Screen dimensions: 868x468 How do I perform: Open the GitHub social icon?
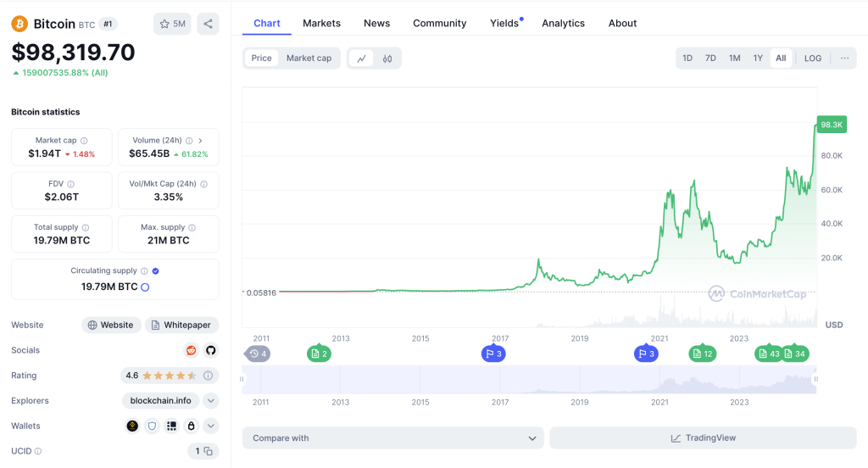point(210,350)
